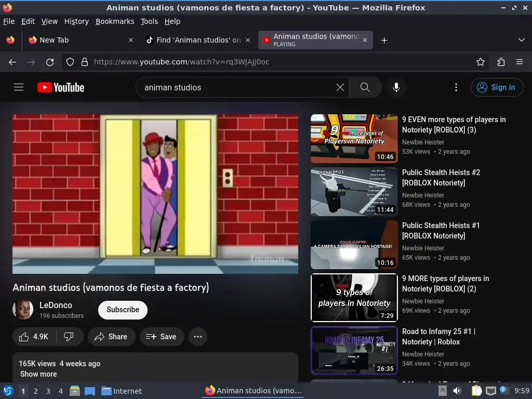Viewport: 532px width, 399px height.
Task: Close the Find 'Animan studios' tab
Action: tap(248, 40)
